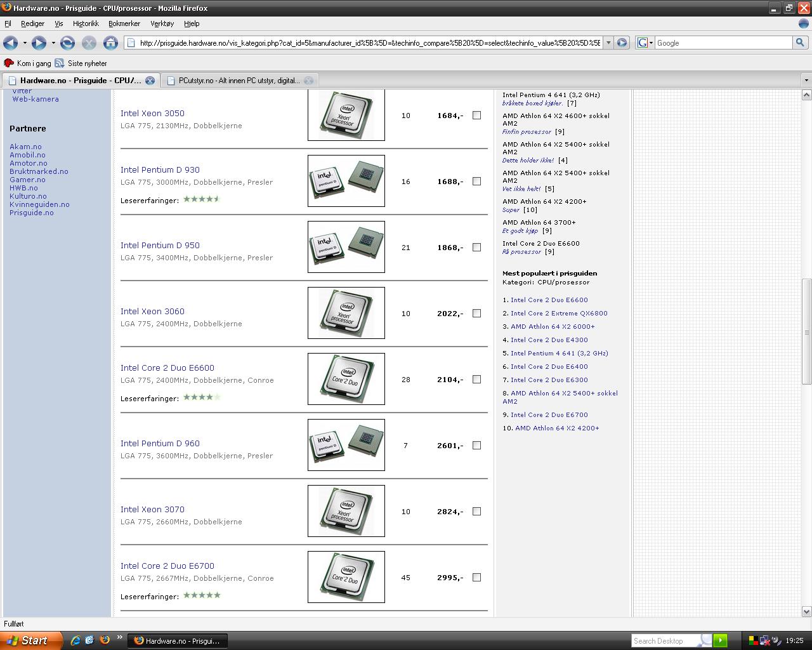Close the Hardware.no tab with its X
The image size is (812, 650).
coord(150,81)
